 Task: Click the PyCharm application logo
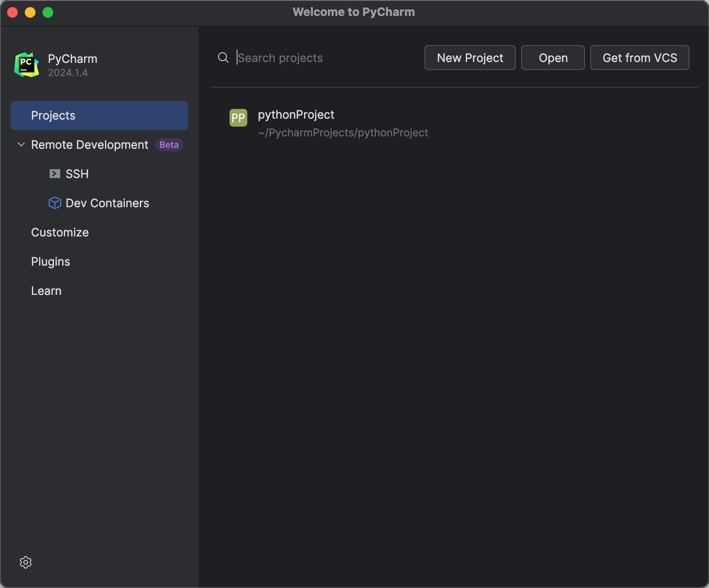click(x=26, y=64)
